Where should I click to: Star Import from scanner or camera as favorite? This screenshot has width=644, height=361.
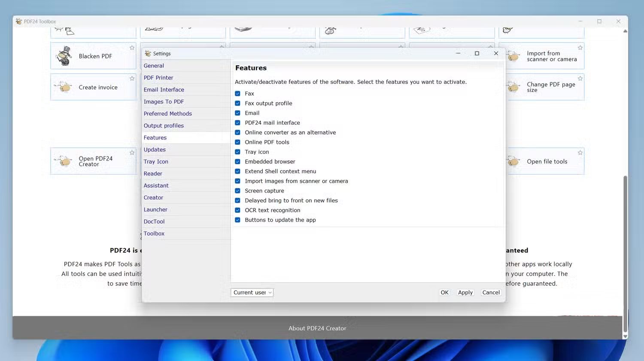tap(580, 48)
